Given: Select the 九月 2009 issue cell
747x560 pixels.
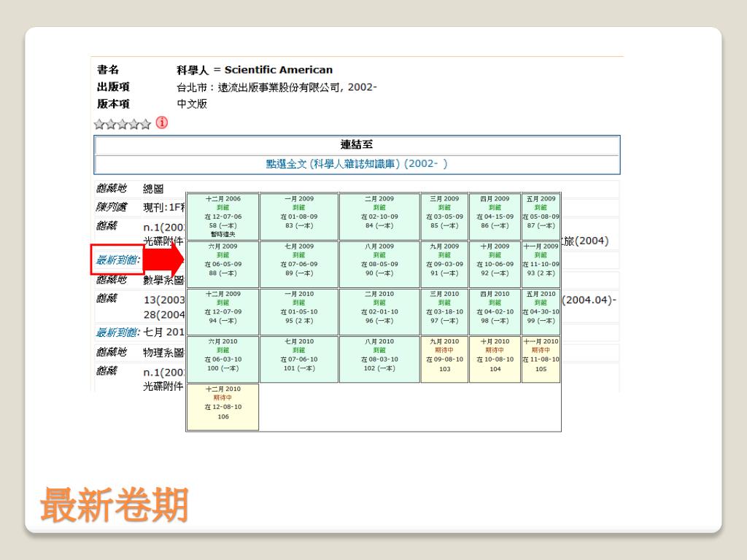Looking at the screenshot, I should tap(444, 264).
